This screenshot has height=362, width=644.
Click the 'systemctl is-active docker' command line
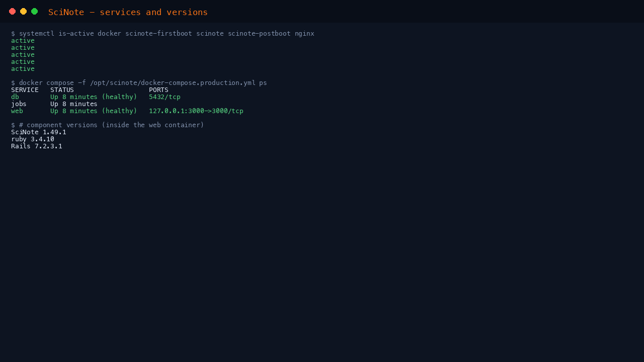click(163, 34)
